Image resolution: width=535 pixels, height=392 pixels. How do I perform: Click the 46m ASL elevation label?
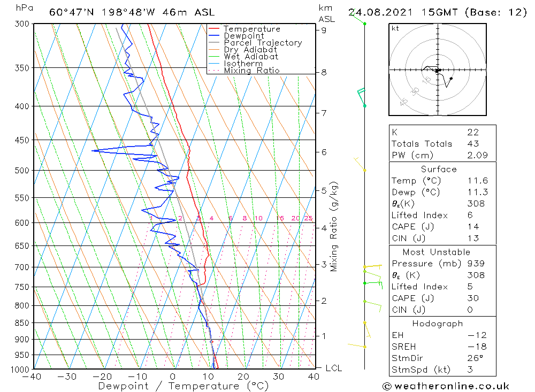[x=188, y=12]
